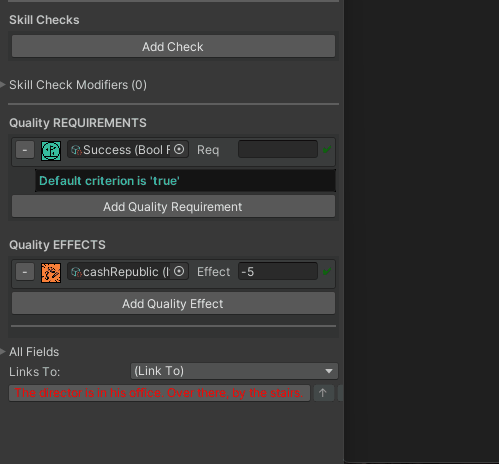Viewport: 499px width, 464px height.
Task: Click the orange cashRepublic quality icon
Action: (x=51, y=273)
